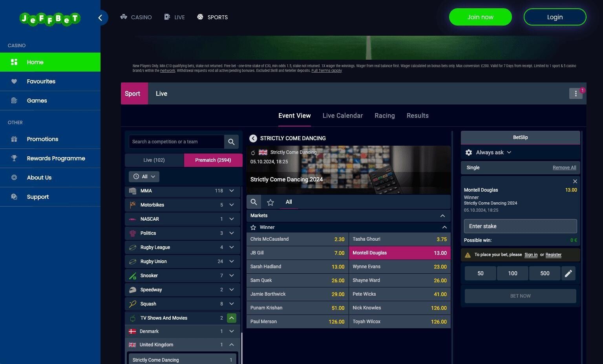Collapse the sidebar with the arrow button
603x364 pixels.
[x=100, y=18]
